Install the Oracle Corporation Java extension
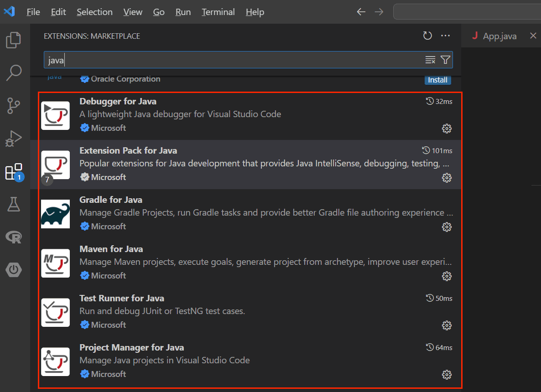541x392 pixels. point(437,80)
